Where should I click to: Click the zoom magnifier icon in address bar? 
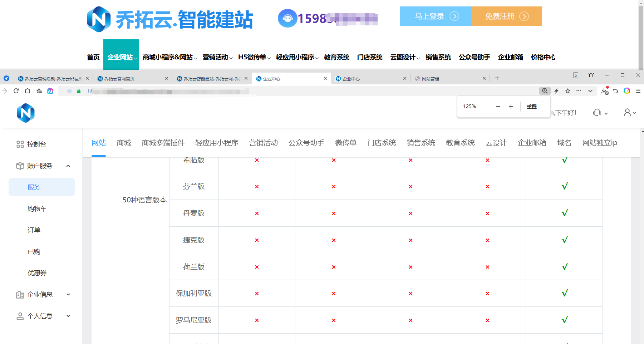tap(545, 91)
